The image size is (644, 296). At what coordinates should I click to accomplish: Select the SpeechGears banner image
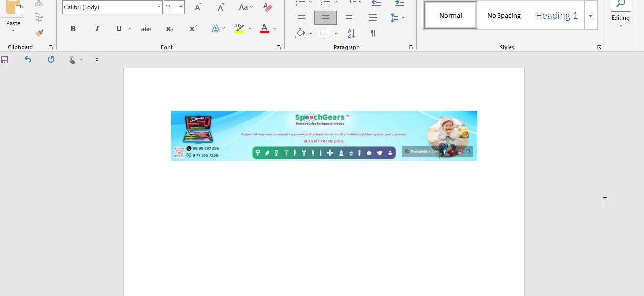[x=323, y=135]
